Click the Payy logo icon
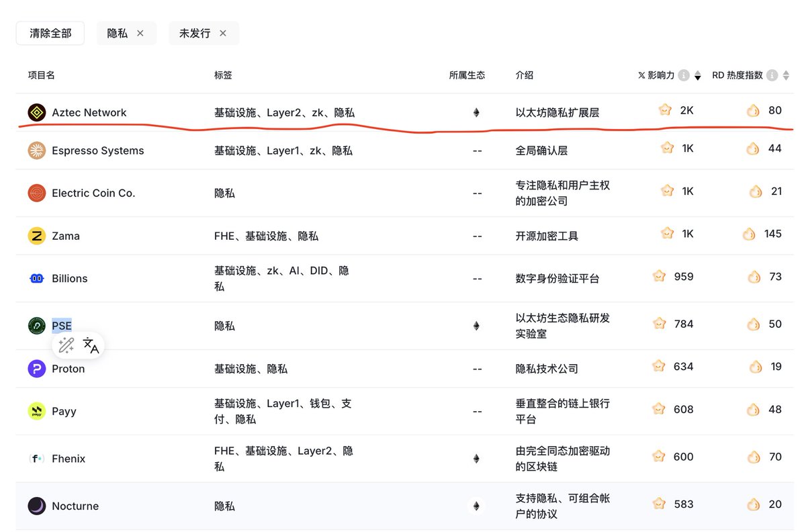The height and width of the screenshot is (532, 806). (37, 411)
